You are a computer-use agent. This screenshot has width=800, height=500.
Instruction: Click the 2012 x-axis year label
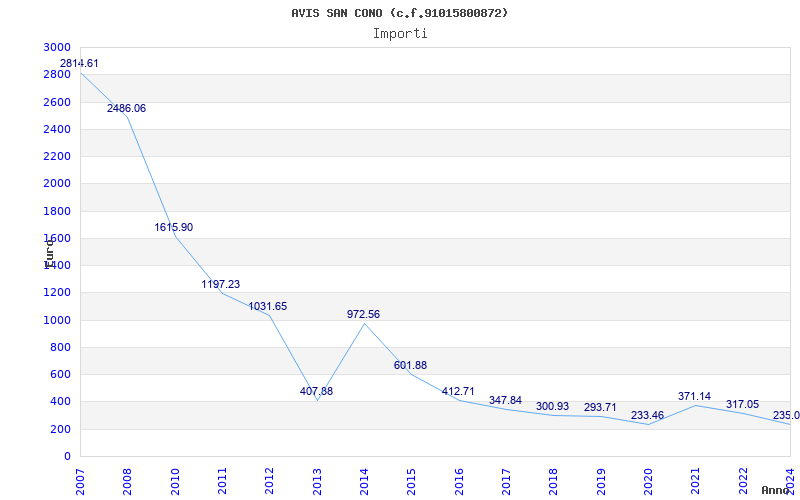point(269,481)
